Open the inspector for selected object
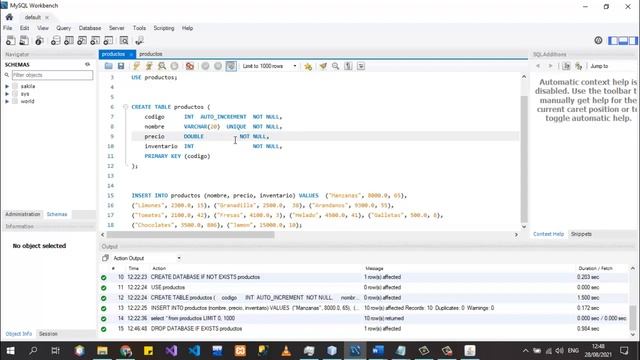The width and height of the screenshot is (640, 360). point(39,40)
